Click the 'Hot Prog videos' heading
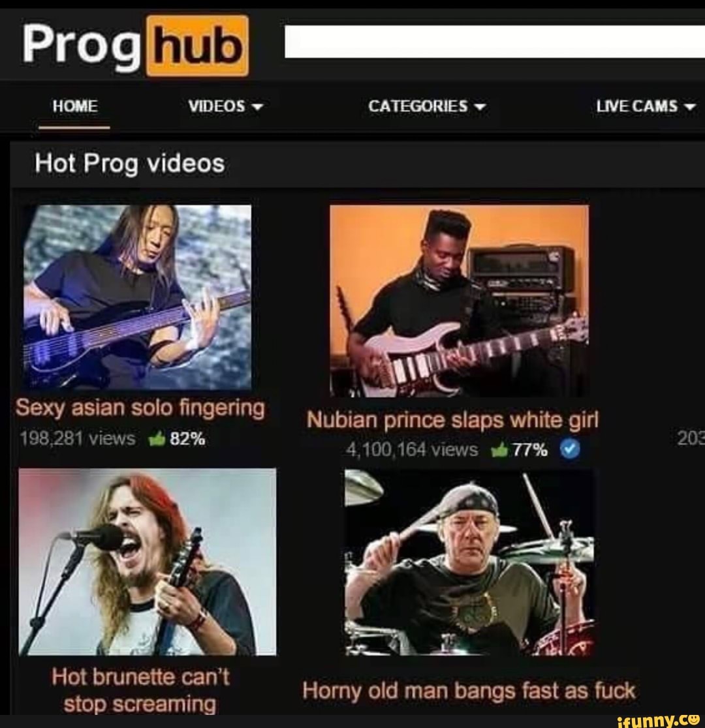Viewport: 705px width, 728px height. click(130, 164)
